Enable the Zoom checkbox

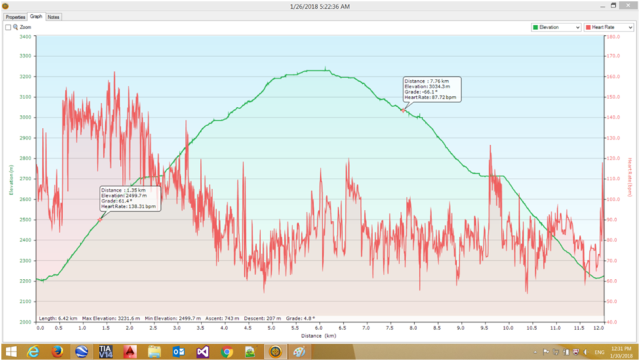point(8,27)
